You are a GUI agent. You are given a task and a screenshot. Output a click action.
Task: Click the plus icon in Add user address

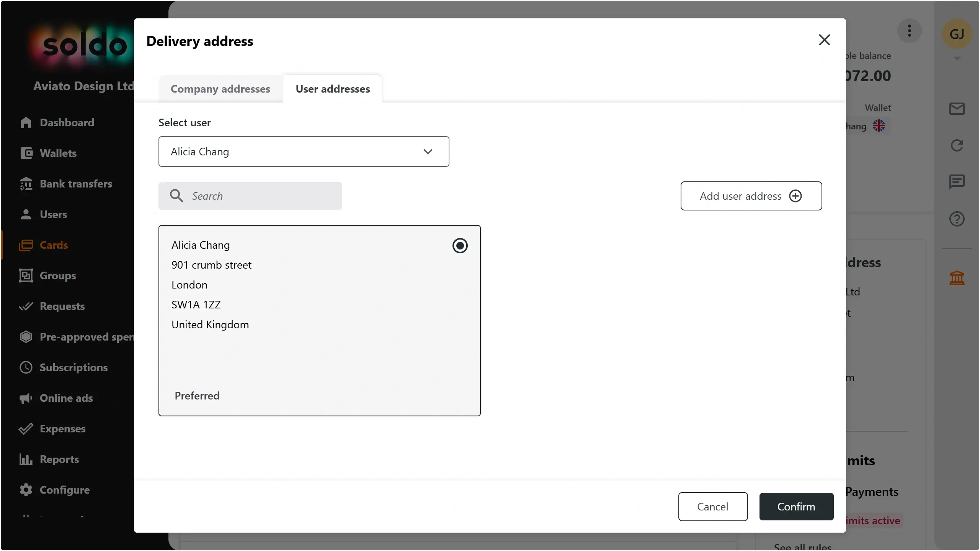795,196
